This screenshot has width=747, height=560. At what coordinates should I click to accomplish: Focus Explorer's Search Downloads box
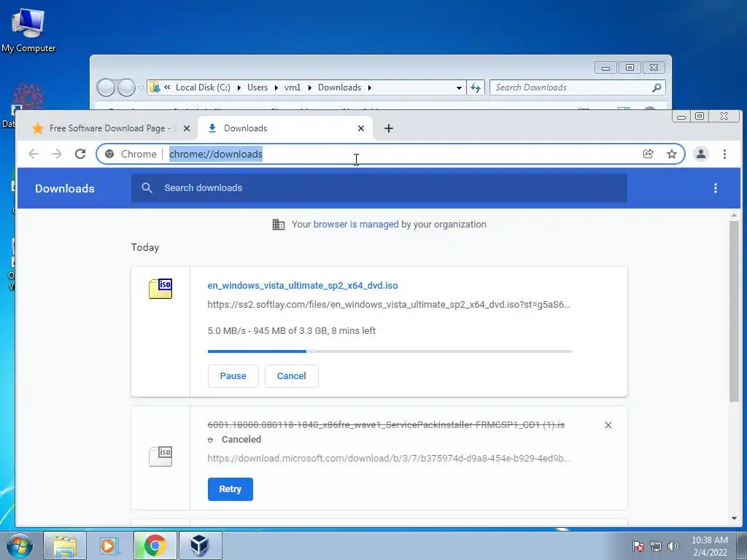(x=578, y=87)
